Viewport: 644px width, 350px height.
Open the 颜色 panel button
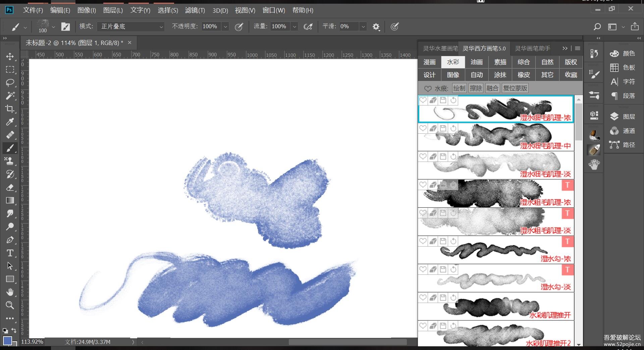coord(623,53)
